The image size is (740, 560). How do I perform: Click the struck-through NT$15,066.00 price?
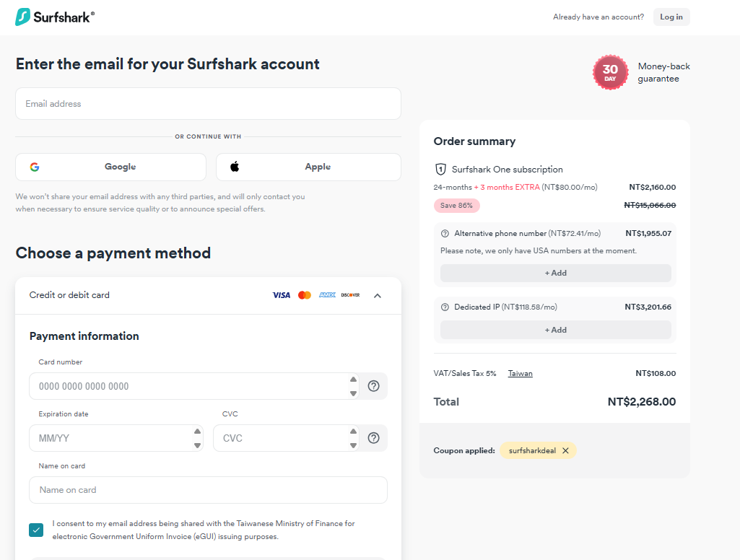click(650, 205)
